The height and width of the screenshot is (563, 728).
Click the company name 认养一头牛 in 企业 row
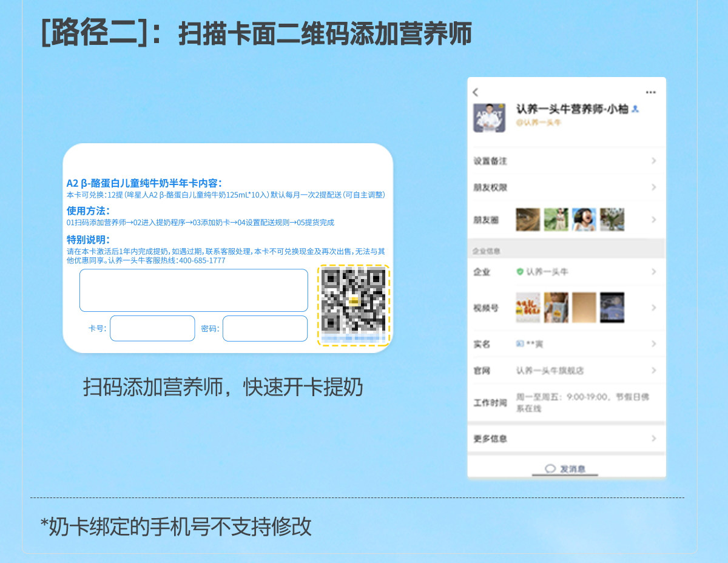(x=547, y=272)
